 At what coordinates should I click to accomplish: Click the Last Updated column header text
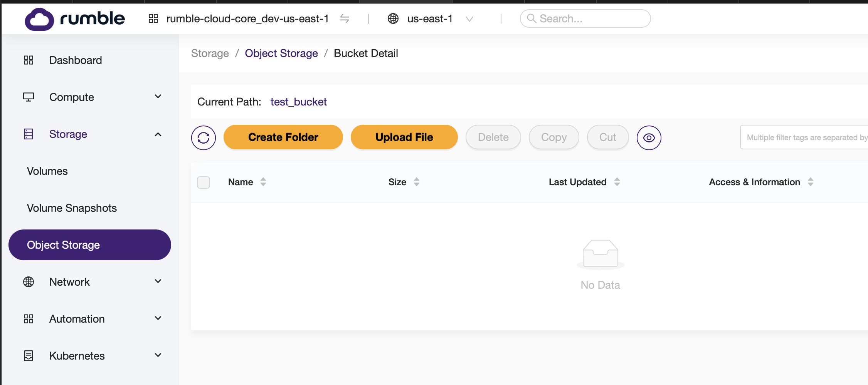click(578, 182)
